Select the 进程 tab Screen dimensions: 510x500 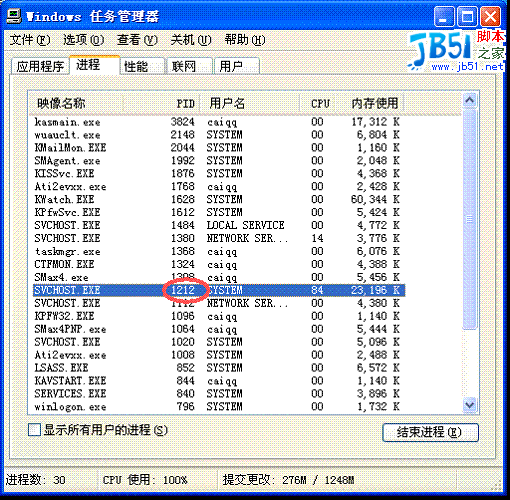click(94, 65)
